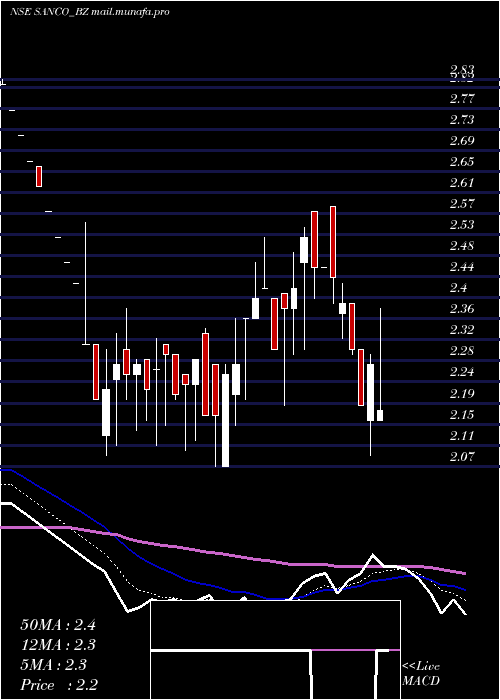The width and height of the screenshot is (500, 700).
Task: Click the 2.07 price axis label
Action: pos(462,457)
